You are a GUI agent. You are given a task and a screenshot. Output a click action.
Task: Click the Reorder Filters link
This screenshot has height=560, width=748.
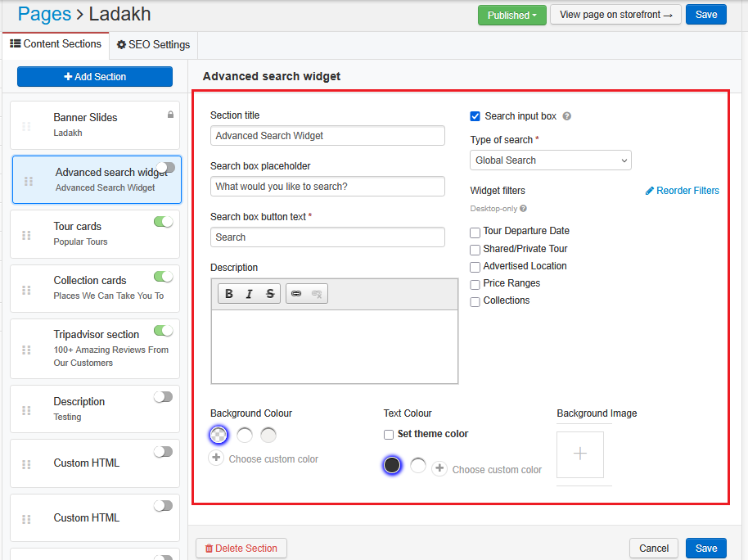(x=682, y=191)
